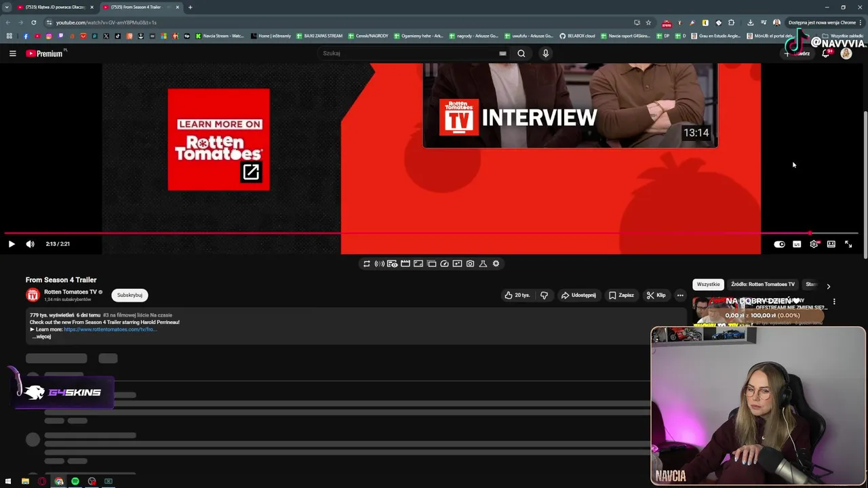Open the Rotten Tomatoes TV channel avatar

pos(33,295)
